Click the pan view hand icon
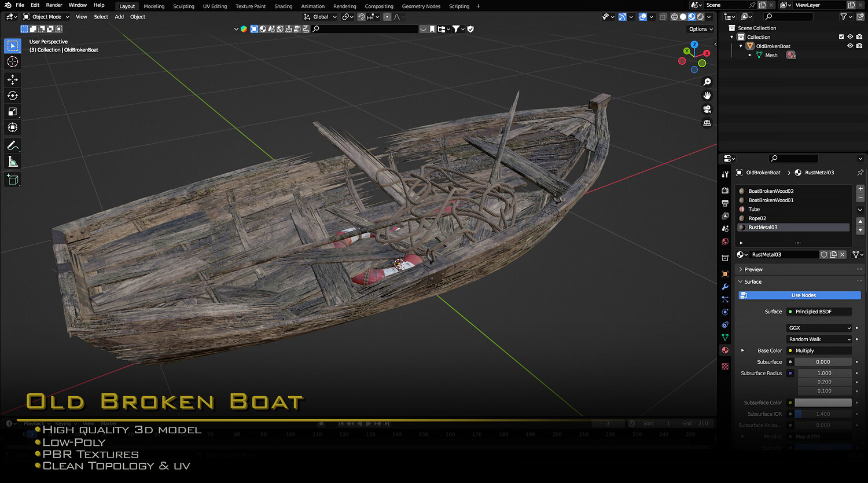The width and height of the screenshot is (868, 483). [707, 96]
